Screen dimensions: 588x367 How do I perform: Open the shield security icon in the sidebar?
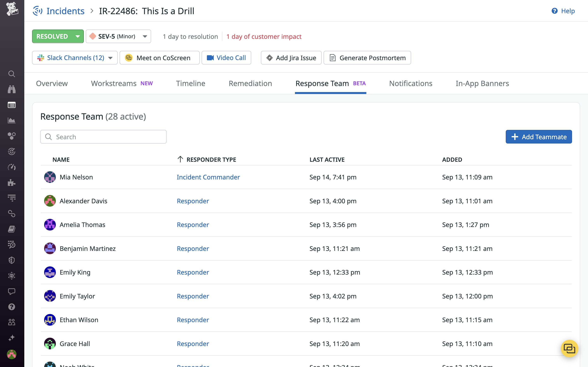coord(11,260)
